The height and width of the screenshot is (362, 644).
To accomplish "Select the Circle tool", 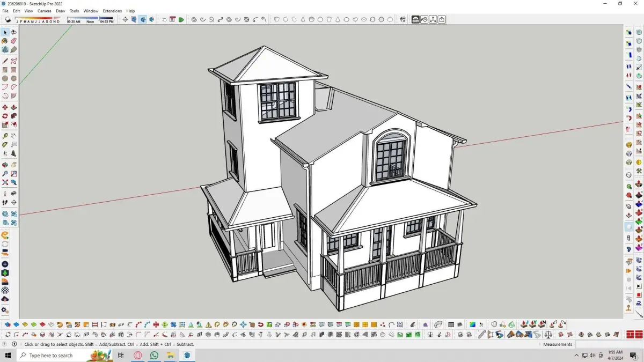I will (x=5, y=78).
